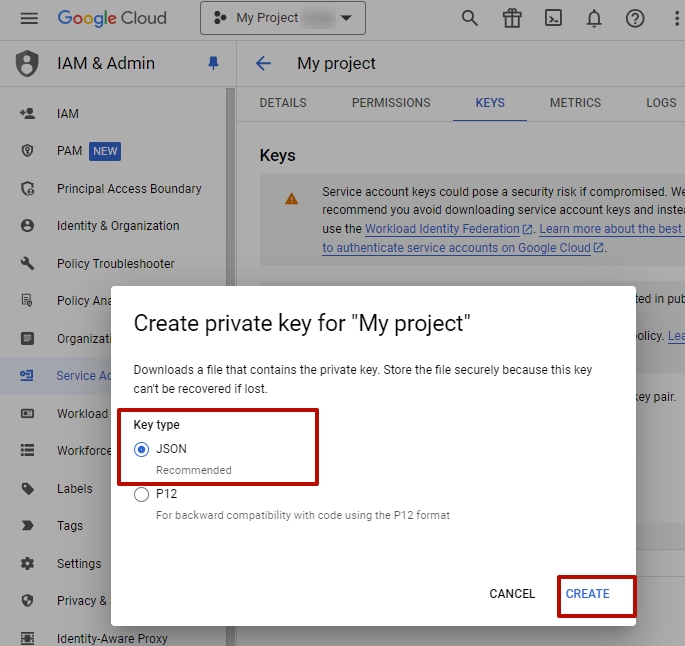
Task: Click the NEW badge next to PAM
Action: 105,151
